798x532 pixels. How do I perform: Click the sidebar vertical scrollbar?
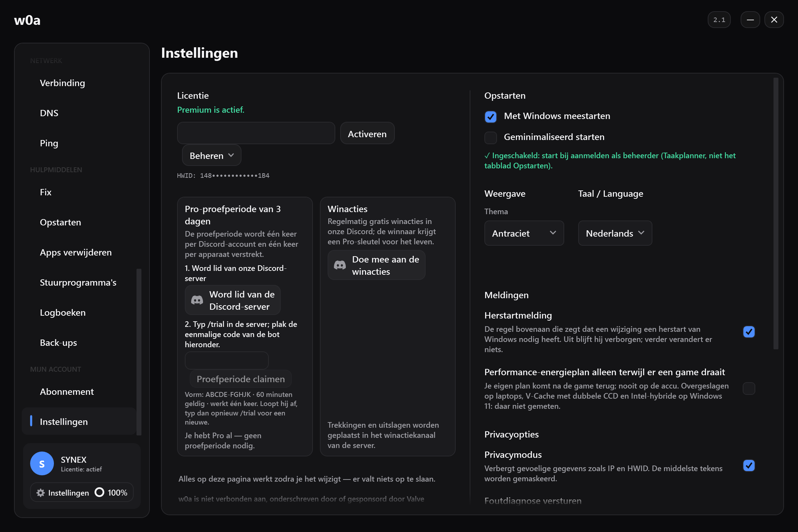pos(139,352)
